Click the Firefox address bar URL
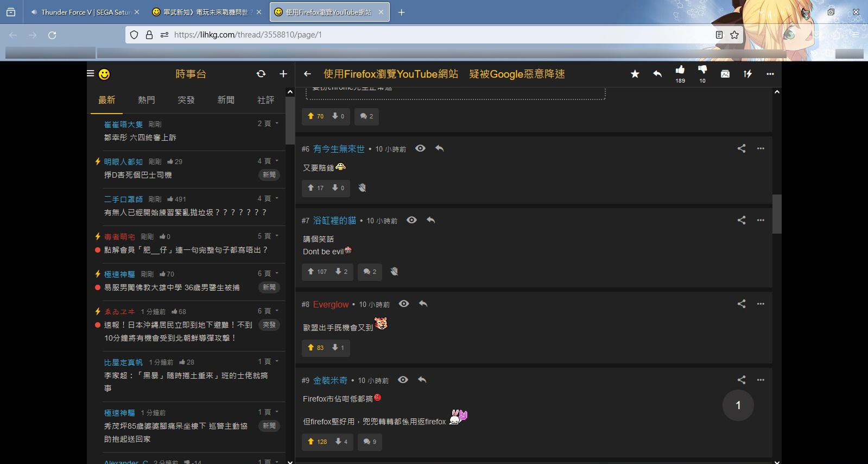 (248, 35)
